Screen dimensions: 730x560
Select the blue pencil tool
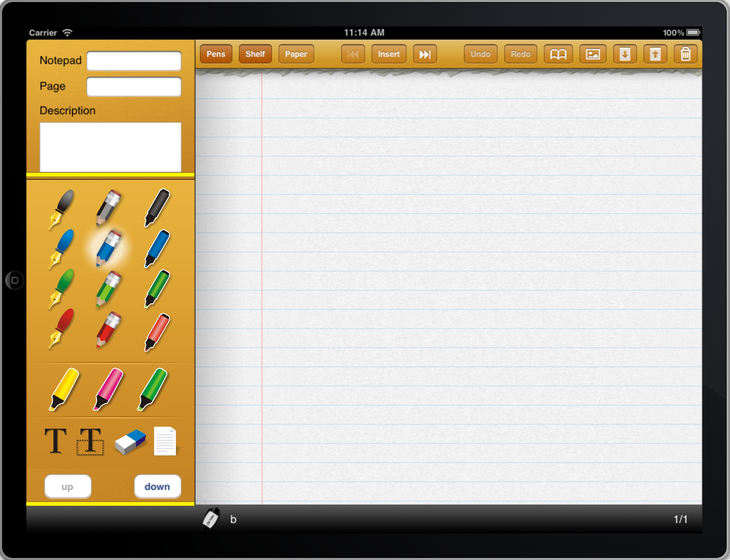point(108,248)
